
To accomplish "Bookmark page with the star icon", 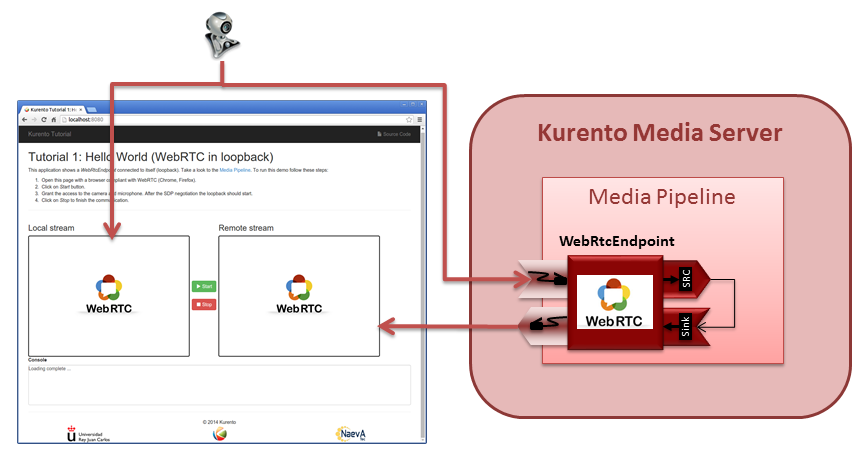I will pos(408,119).
